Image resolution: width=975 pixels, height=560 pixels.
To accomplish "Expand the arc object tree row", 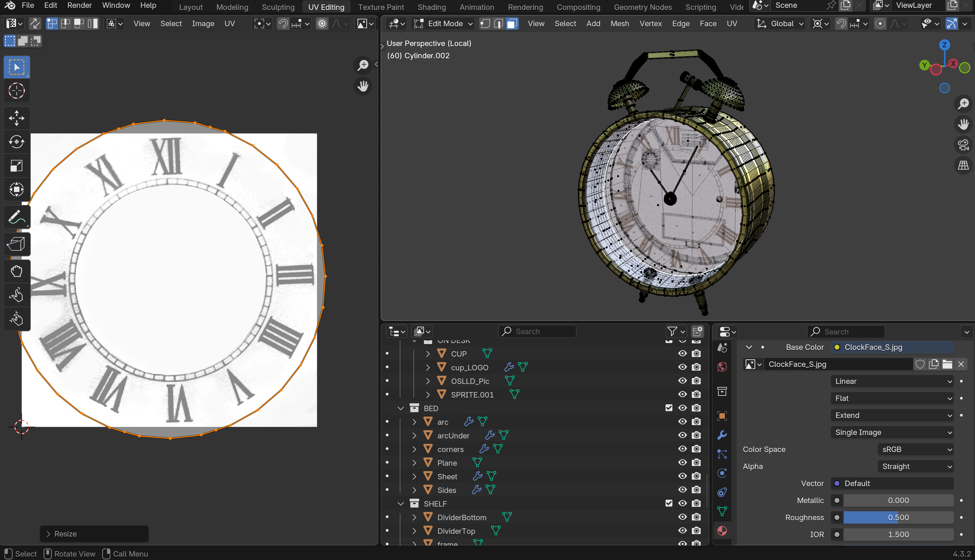I will [414, 422].
